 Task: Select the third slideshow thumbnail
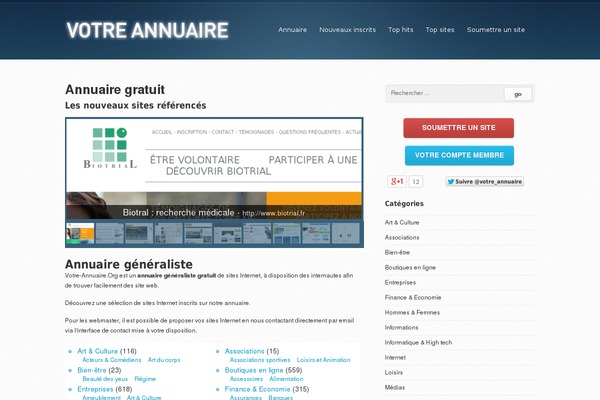pos(139,233)
